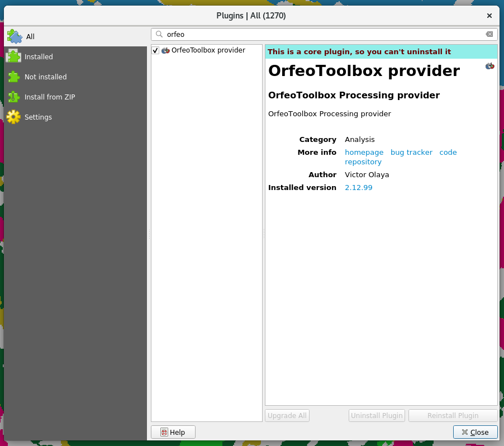Switch to the Not installed tab
This screenshot has width=504, height=446.
tap(45, 77)
